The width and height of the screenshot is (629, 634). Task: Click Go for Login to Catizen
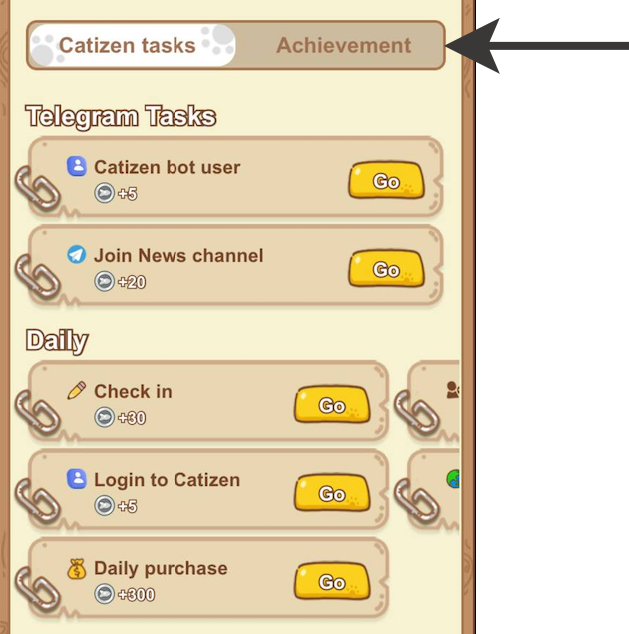[x=332, y=492]
